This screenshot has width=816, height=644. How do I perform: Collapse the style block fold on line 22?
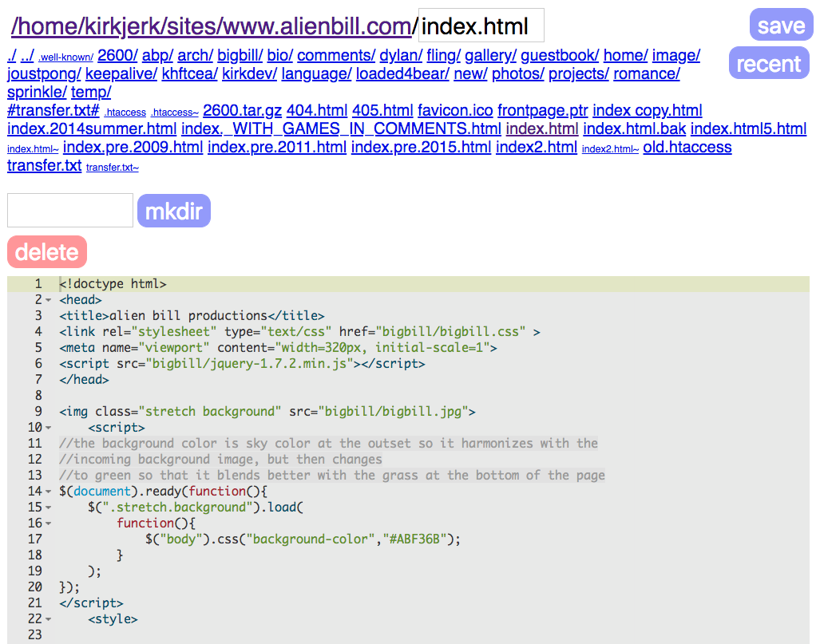(46, 618)
